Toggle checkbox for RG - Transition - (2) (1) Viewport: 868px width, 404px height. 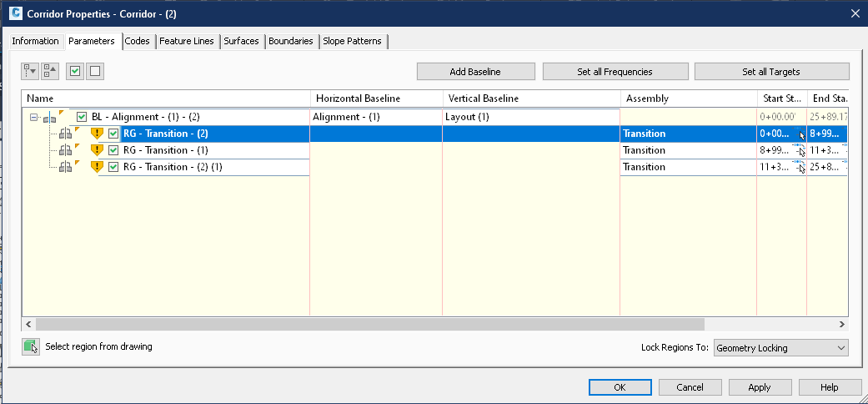[x=113, y=167]
